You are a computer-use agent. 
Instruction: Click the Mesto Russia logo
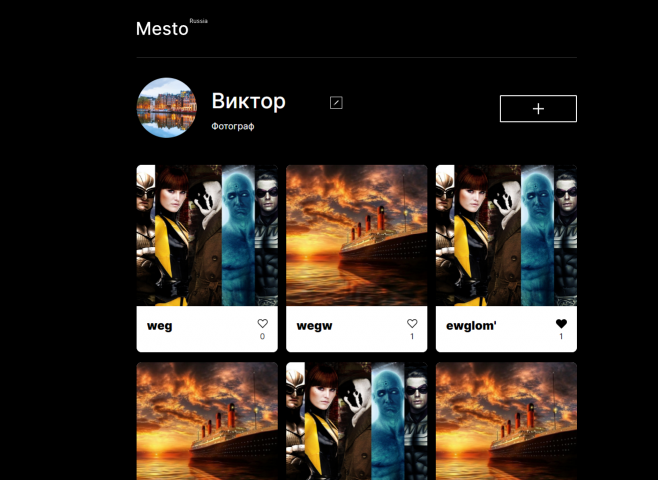(172, 28)
